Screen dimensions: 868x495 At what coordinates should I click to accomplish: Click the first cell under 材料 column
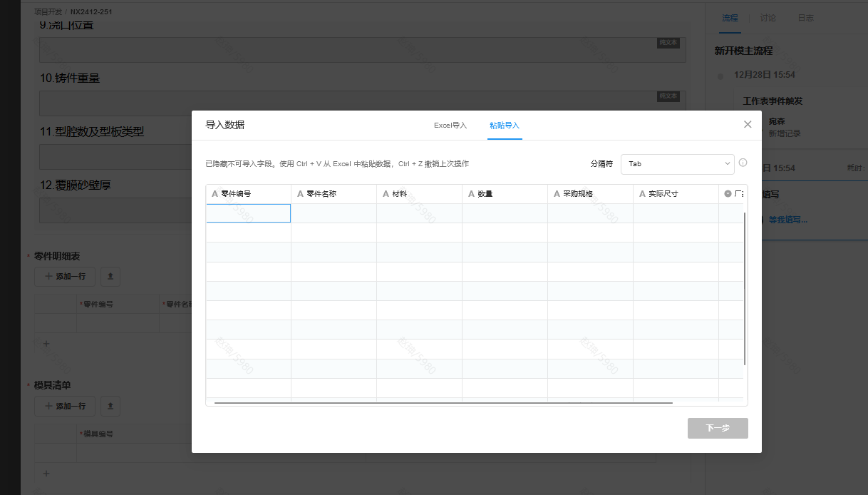[419, 213]
